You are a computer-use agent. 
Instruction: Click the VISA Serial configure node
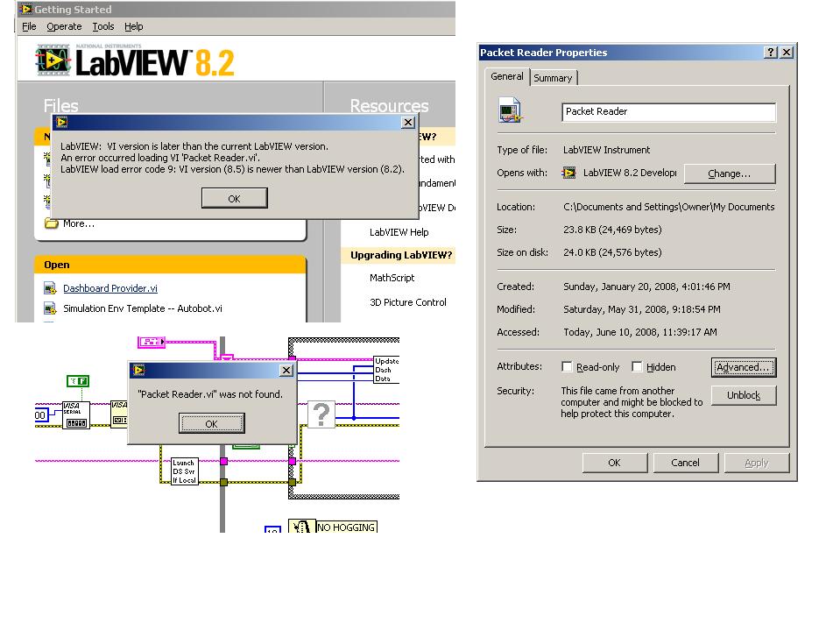pos(76,415)
